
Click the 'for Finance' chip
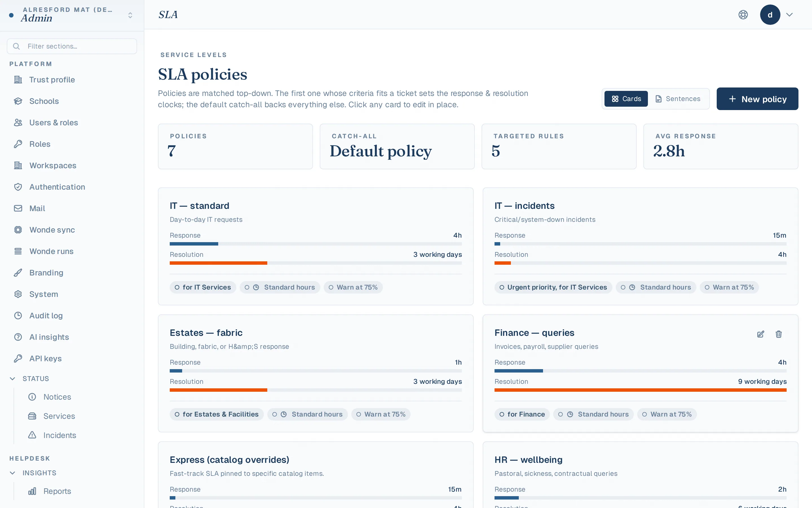(522, 414)
